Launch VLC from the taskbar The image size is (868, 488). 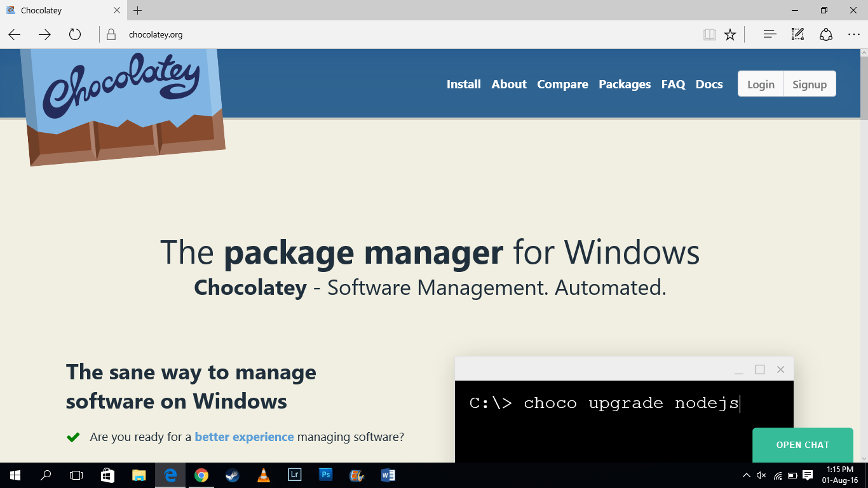pos(263,475)
